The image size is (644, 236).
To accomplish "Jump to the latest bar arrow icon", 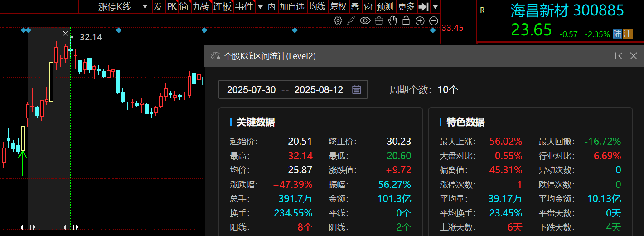I will coord(423,6).
